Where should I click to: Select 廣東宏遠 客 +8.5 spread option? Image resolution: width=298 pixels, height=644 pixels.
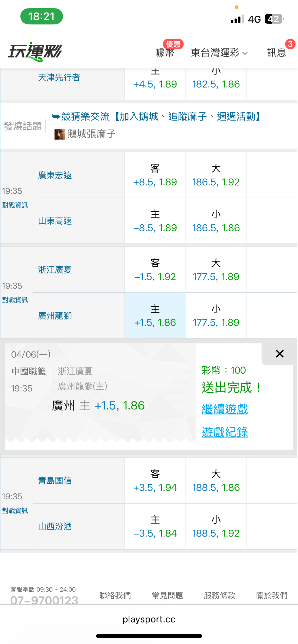(155, 175)
